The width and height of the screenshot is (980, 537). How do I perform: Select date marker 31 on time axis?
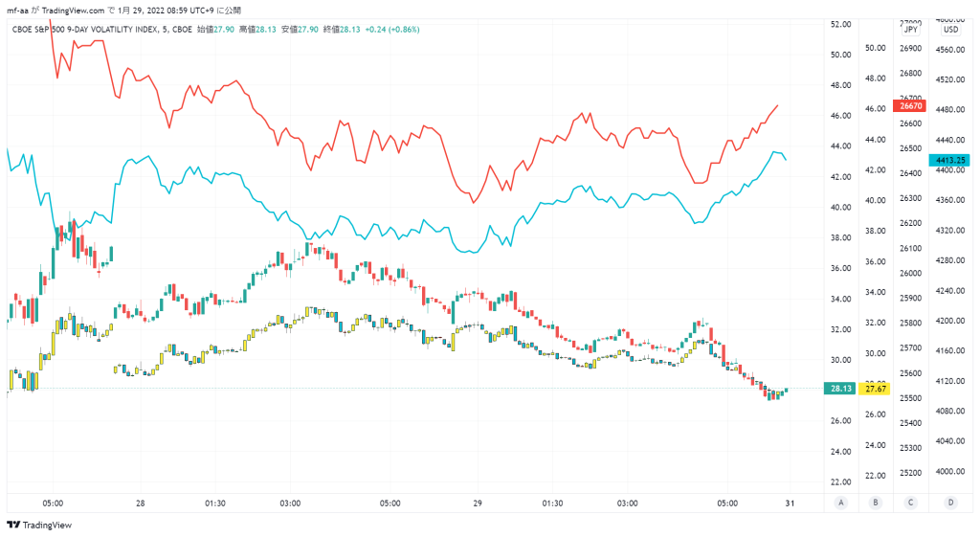[x=790, y=503]
